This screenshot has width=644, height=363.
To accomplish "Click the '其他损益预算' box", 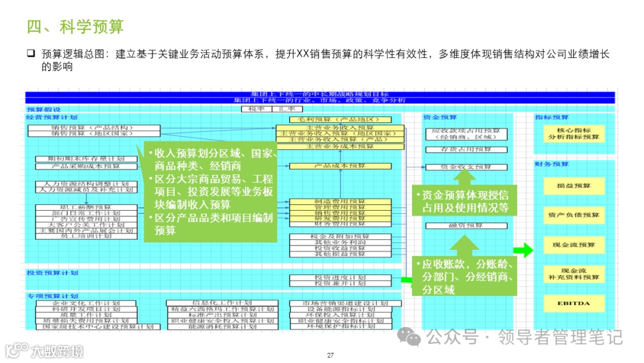I will tap(340, 254).
